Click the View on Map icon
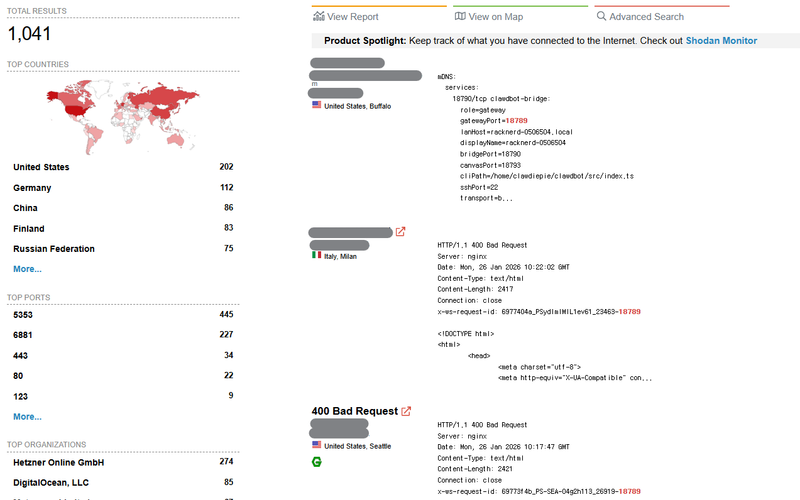800x500 pixels. [x=460, y=16]
